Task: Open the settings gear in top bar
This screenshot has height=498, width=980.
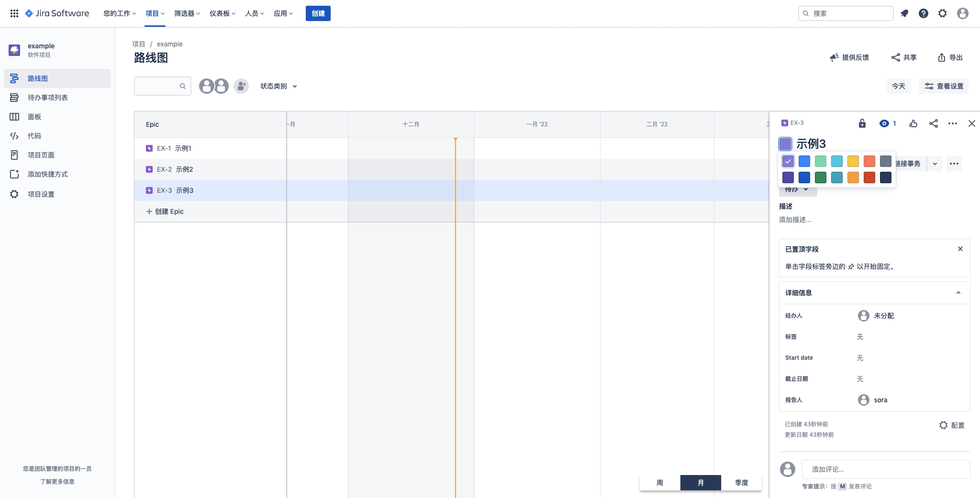Action: (943, 13)
